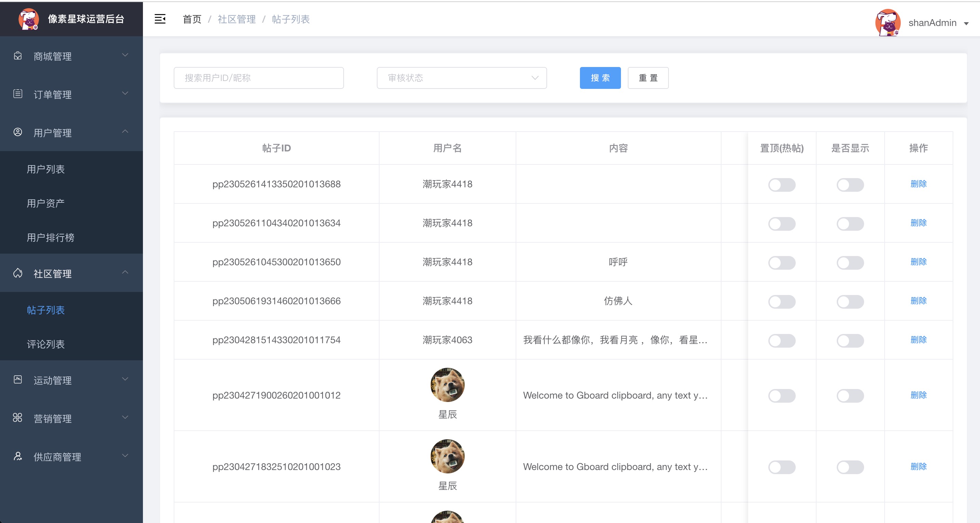The height and width of the screenshot is (523, 980).
Task: Delete the post ending 001023
Action: coord(918,467)
